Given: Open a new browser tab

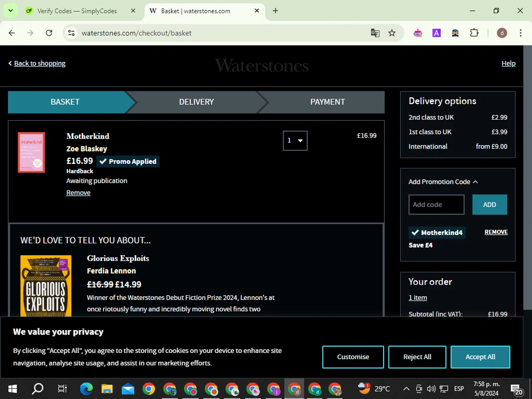Looking at the screenshot, I should [x=276, y=11].
